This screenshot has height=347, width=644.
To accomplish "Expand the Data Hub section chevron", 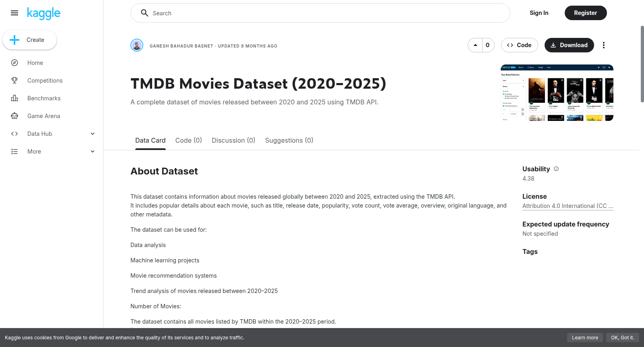I will coord(93,134).
